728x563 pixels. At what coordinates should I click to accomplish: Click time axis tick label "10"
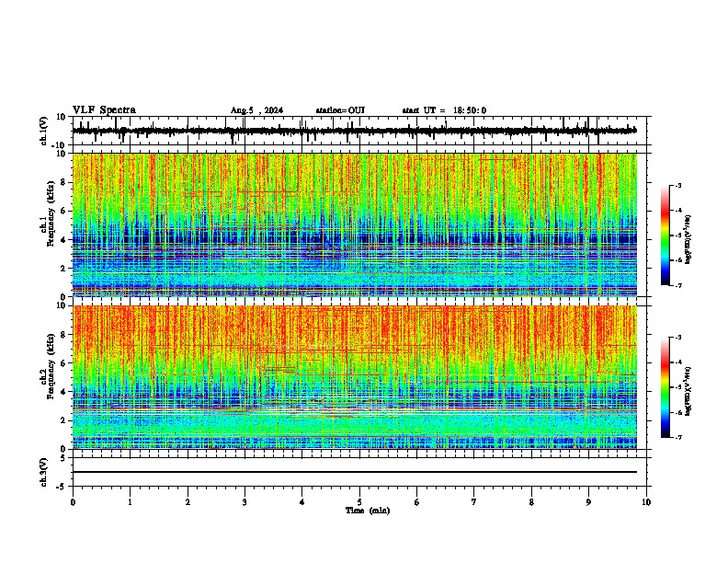point(646,502)
